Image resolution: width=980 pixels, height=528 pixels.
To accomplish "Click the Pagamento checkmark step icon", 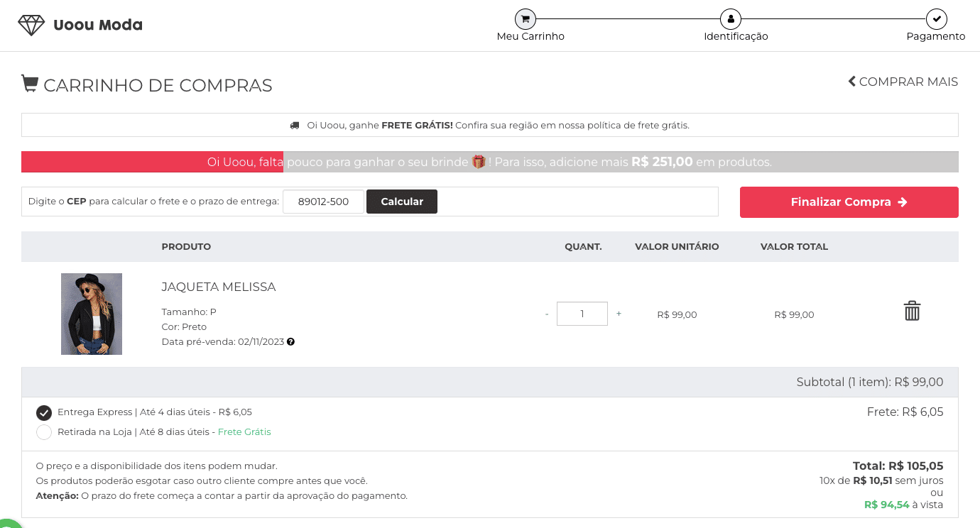I will click(x=936, y=19).
